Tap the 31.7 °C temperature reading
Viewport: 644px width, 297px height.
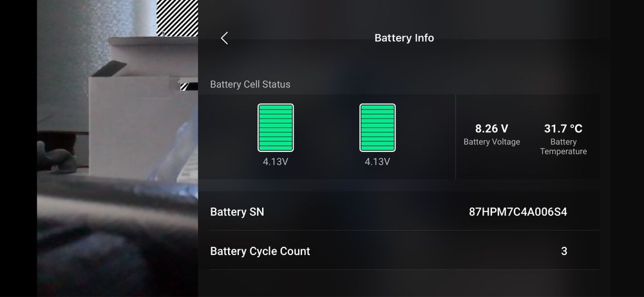pos(563,129)
